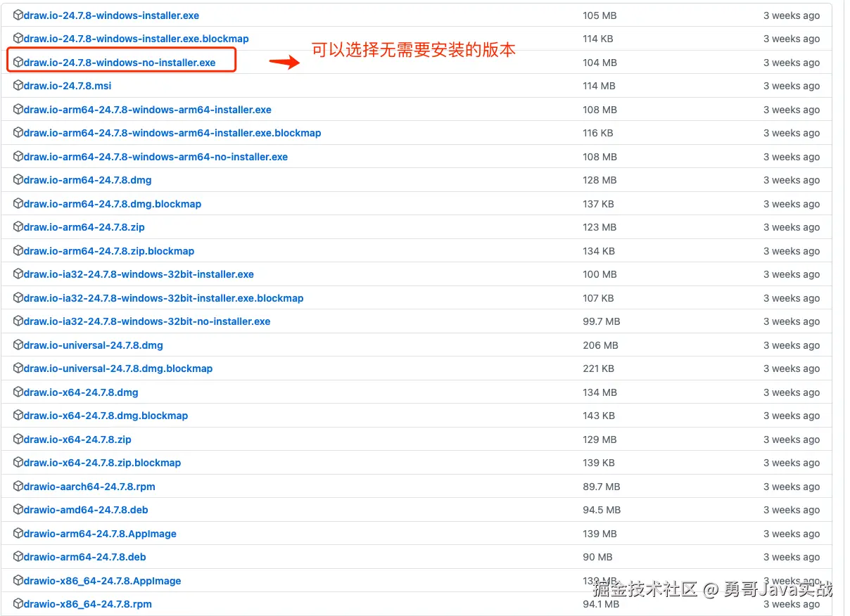Click package icon beside drawio-x86_64-24.7.8.rpm

[18, 604]
